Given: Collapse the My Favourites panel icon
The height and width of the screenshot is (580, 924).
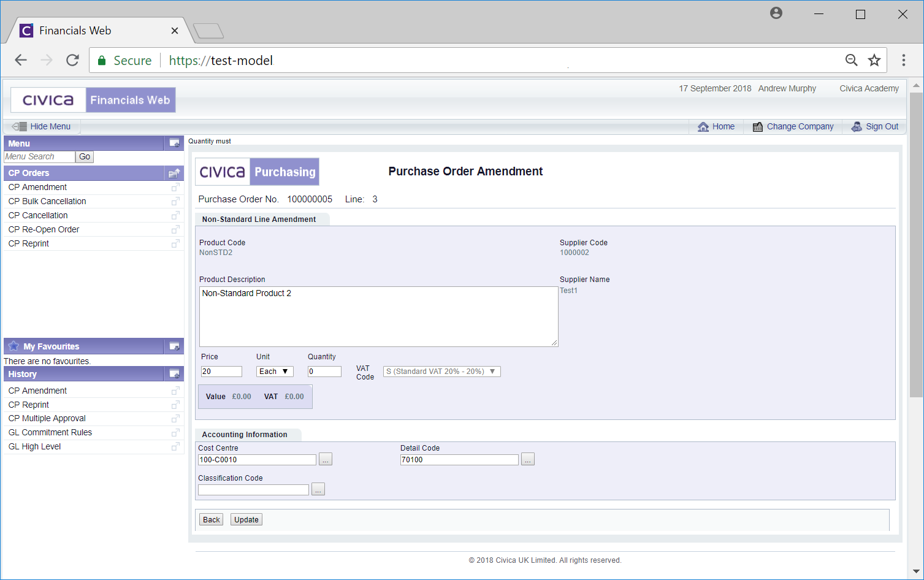Looking at the screenshot, I should 174,346.
